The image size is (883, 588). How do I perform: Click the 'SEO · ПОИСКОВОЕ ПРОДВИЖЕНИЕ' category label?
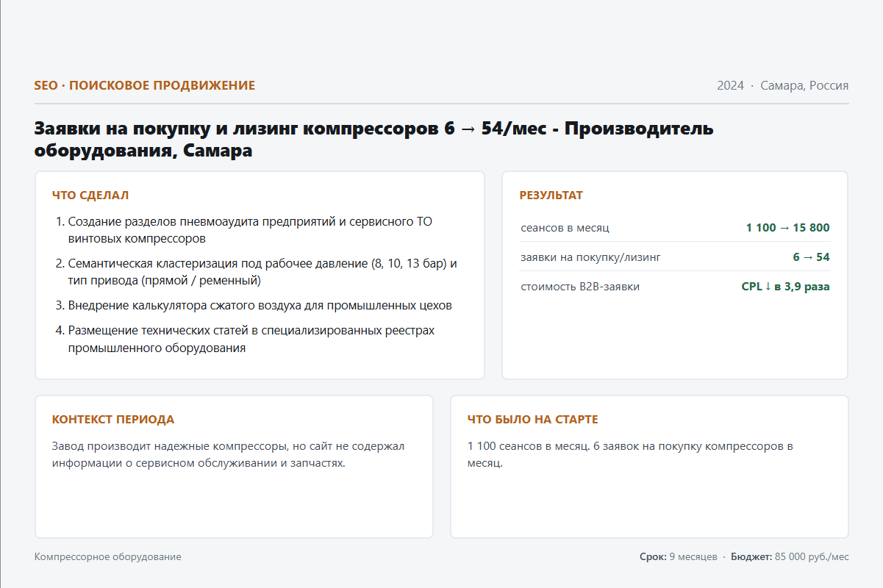(145, 85)
